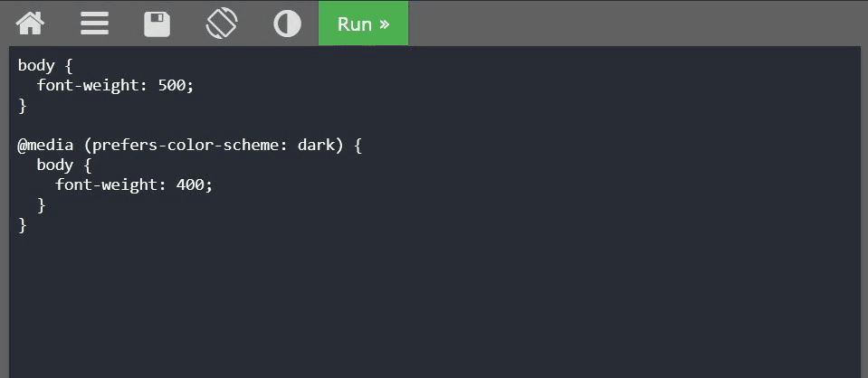Image resolution: width=868 pixels, height=378 pixels.
Task: Click the "font-weight: 400;" line
Action: (134, 185)
